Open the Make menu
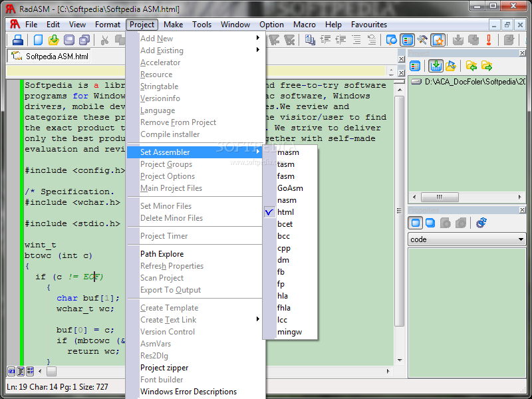 tap(173, 25)
